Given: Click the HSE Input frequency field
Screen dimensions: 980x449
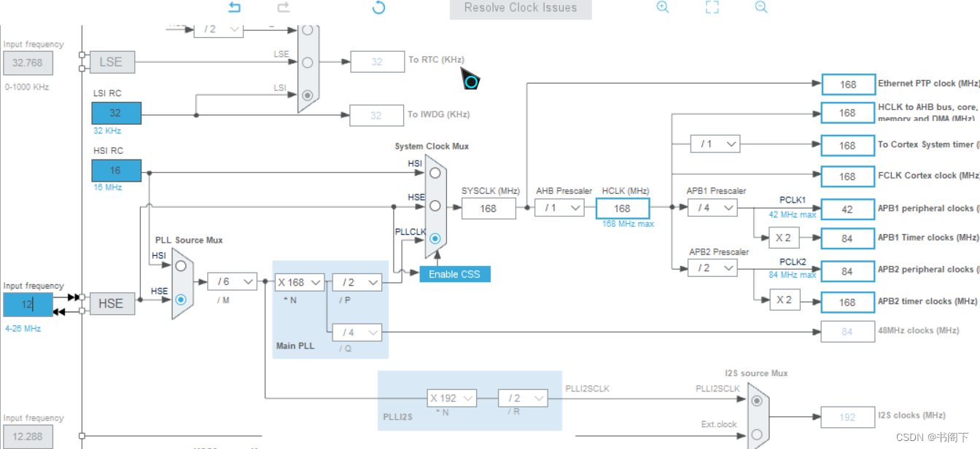Looking at the screenshot, I should 27,304.
